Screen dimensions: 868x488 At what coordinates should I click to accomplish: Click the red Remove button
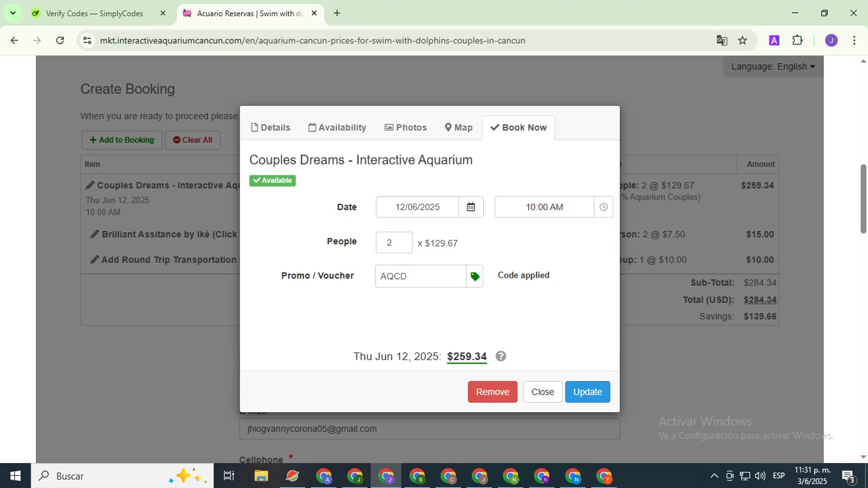coord(492,392)
